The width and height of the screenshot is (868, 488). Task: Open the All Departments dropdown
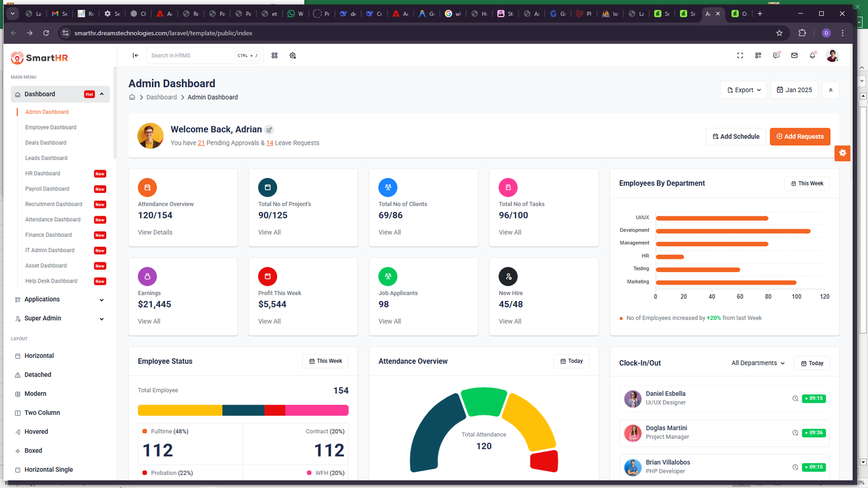(x=758, y=363)
